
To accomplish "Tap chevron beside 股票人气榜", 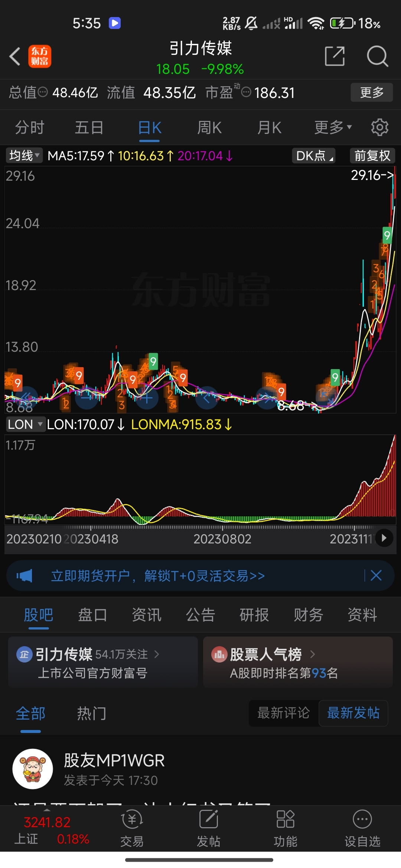I will [312, 654].
